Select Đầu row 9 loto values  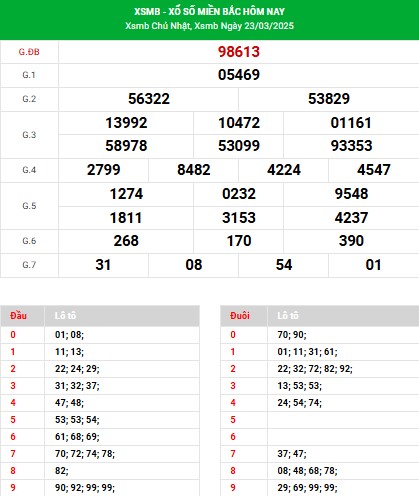pyautogui.click(x=85, y=488)
